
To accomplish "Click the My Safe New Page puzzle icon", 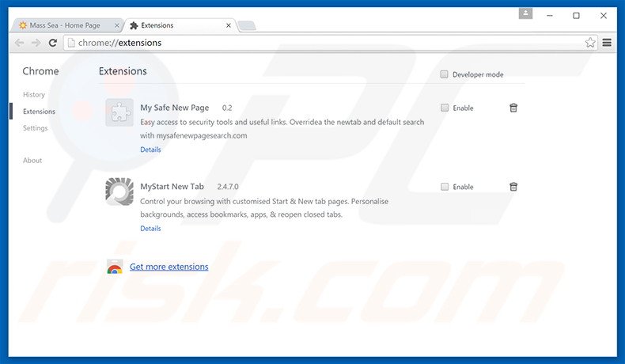I will pyautogui.click(x=119, y=112).
